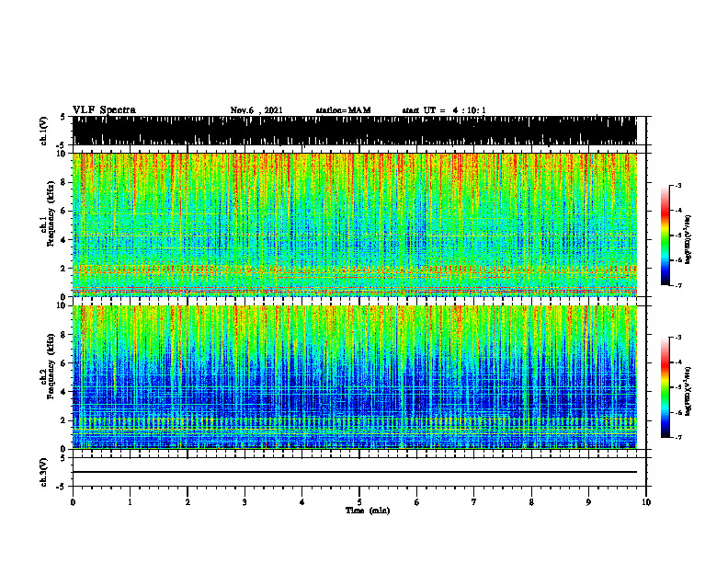This screenshot has height=563, width=728.
Task: Click the ch.1 "Frequency (kHz)" axis label
Action: tap(51, 214)
